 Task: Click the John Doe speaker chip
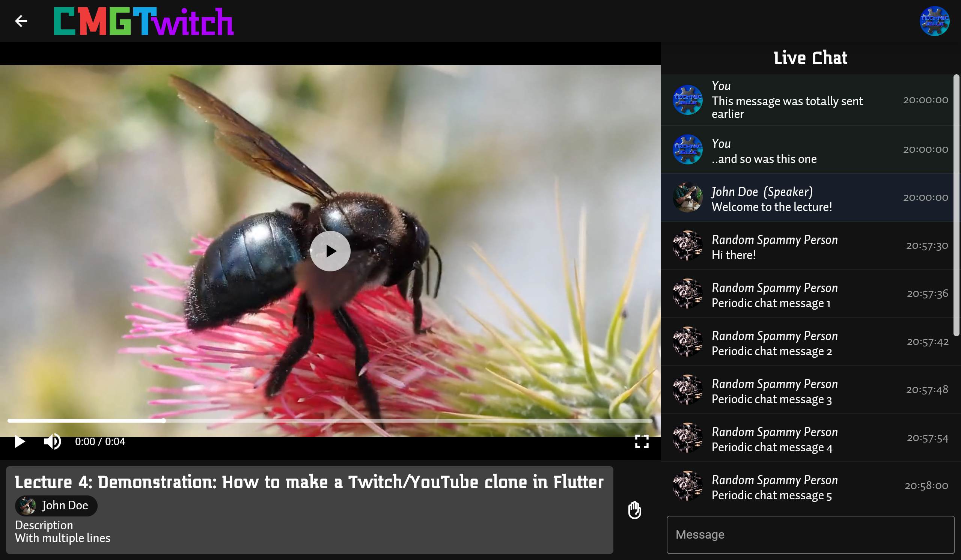[56, 506]
